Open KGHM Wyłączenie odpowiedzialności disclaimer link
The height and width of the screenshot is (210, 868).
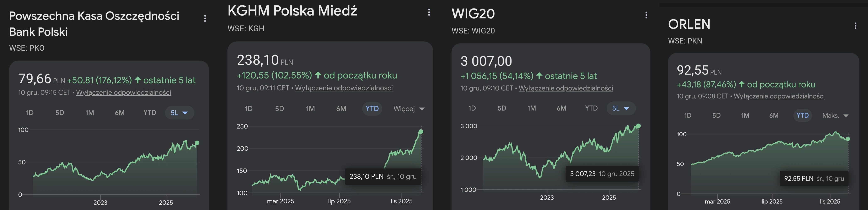(x=344, y=88)
